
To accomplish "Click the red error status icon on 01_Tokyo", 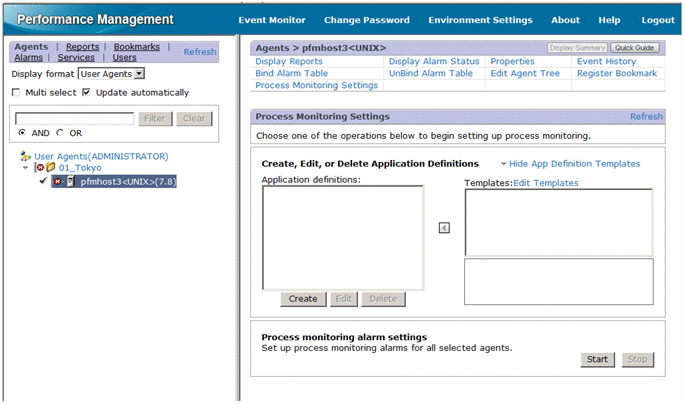I will point(39,168).
